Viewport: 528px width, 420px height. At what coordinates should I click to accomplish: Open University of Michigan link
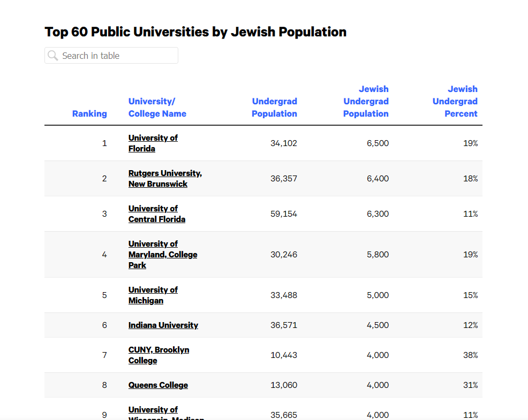(153, 295)
